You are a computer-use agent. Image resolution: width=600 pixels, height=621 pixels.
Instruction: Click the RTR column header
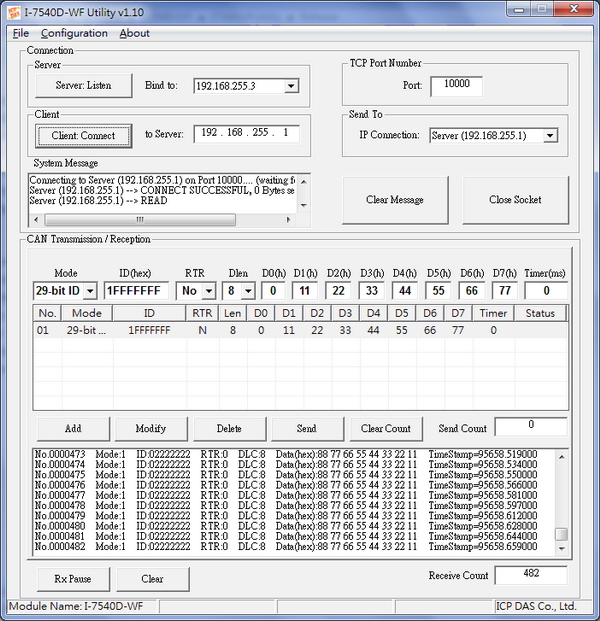tap(202, 313)
